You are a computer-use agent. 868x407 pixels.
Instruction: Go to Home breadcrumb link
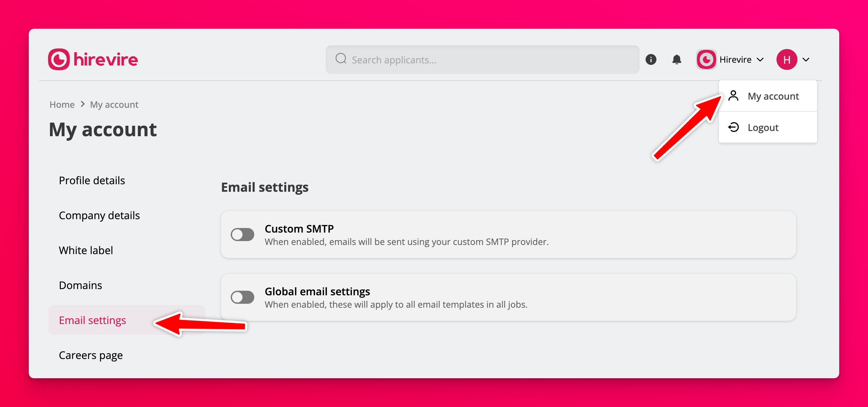62,105
